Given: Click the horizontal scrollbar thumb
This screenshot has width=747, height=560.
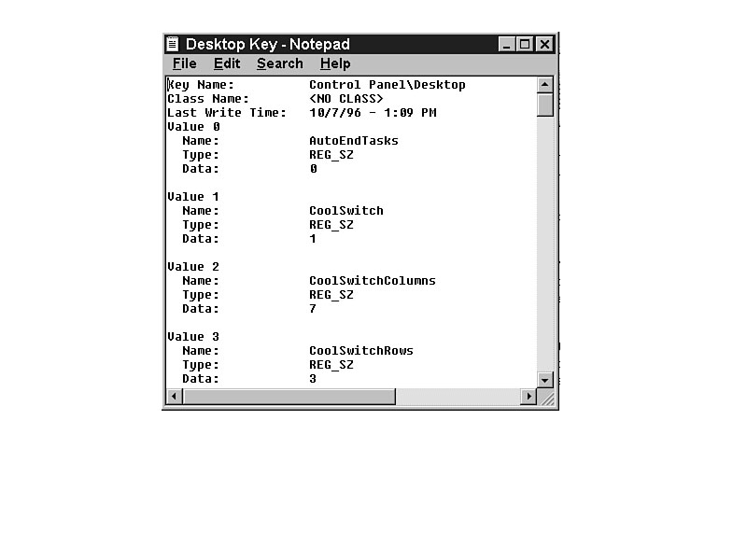Looking at the screenshot, I should (x=289, y=397).
